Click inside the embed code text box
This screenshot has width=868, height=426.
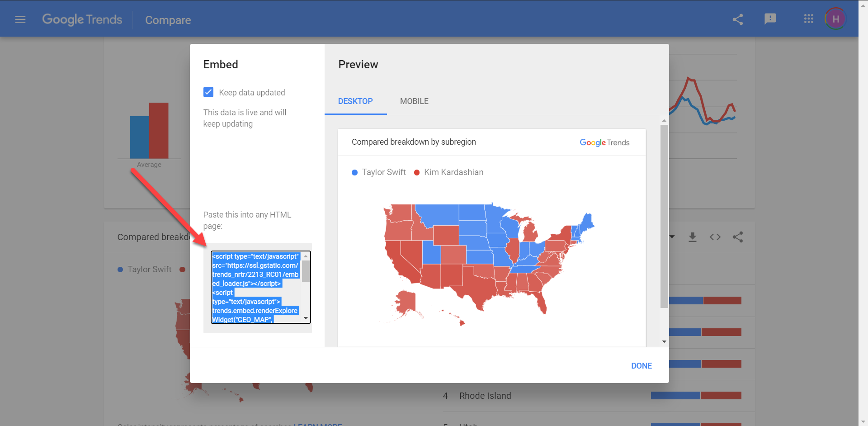(x=255, y=287)
